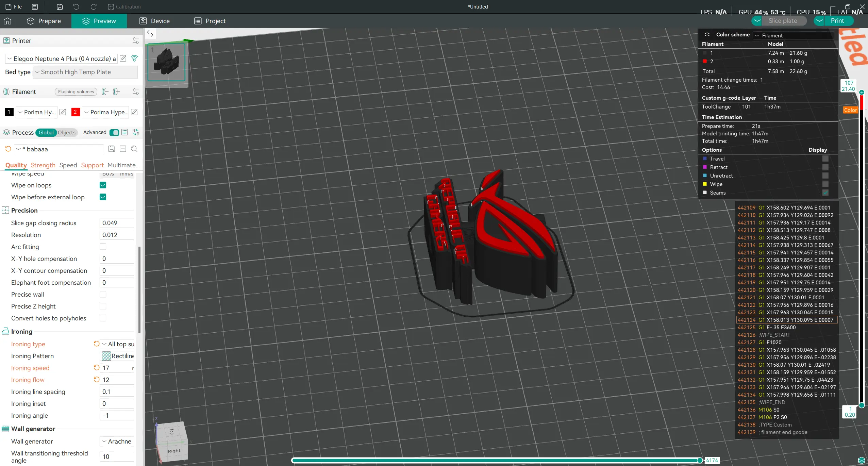Viewport: 868px width, 466px height.
Task: Open the babaaa process preset dropdown
Action: (59, 149)
